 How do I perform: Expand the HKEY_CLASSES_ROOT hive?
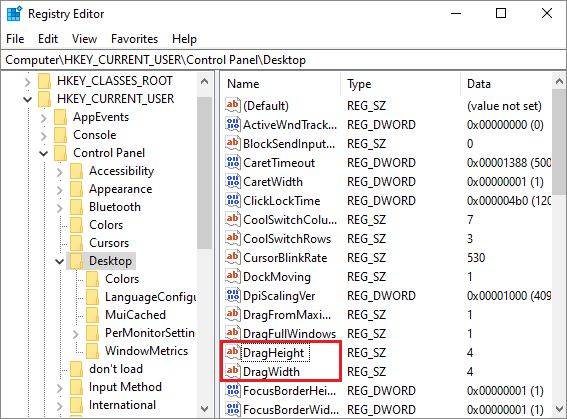point(27,82)
